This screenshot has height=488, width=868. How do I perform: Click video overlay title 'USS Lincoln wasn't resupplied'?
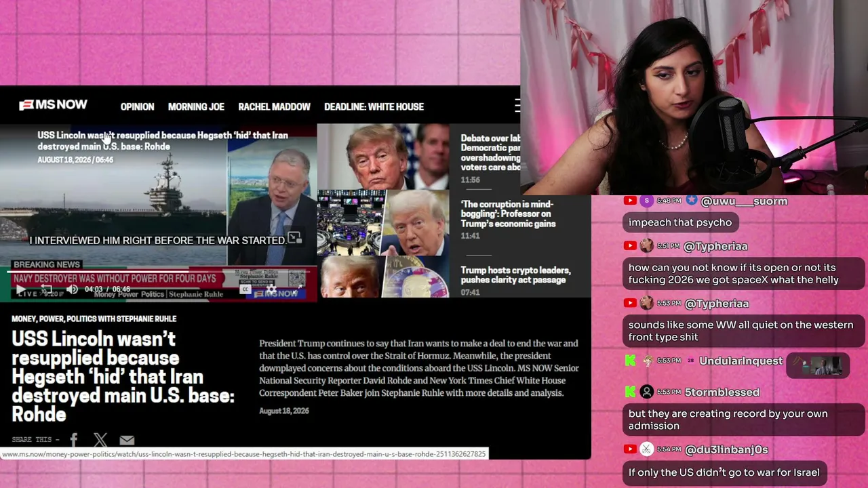(x=163, y=141)
